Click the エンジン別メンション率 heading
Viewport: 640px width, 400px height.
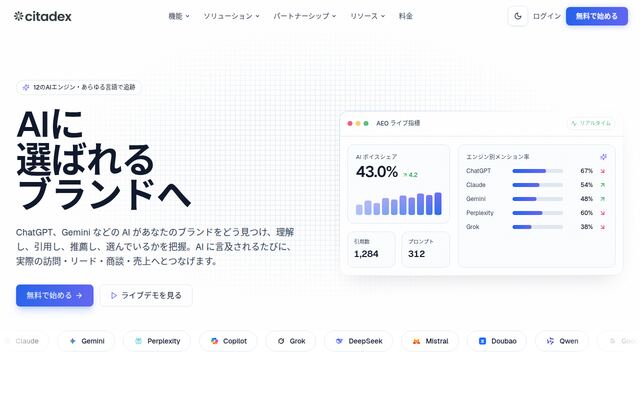498,157
